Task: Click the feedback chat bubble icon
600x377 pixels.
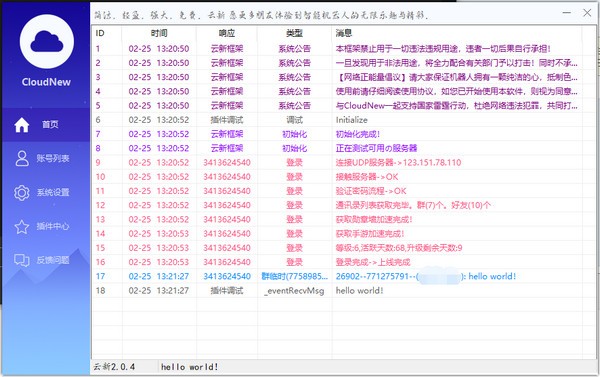Action: 22,260
